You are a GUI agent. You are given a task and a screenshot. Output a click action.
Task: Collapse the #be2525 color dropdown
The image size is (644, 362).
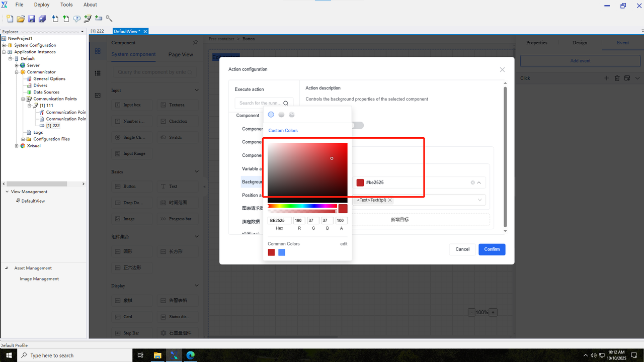click(479, 183)
